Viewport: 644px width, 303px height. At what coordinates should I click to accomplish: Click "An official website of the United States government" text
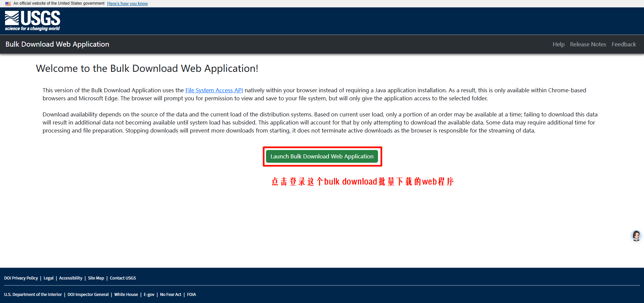[x=59, y=3]
